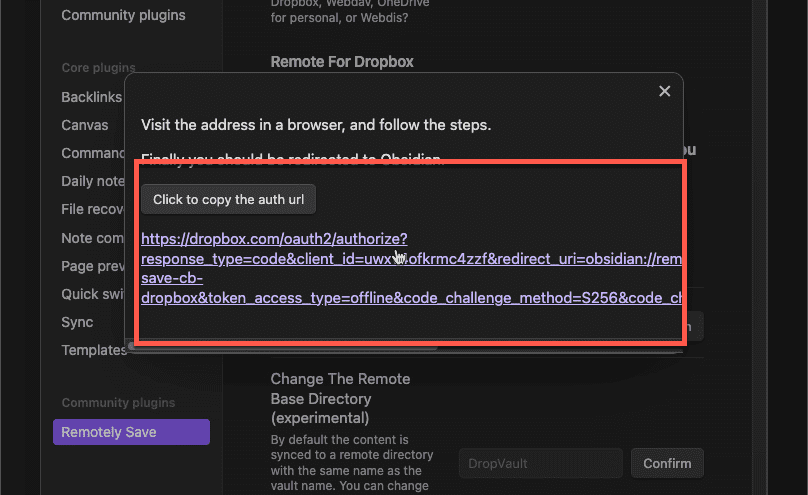Screen dimensions: 808x495
Task: Open Backlinks plugin settings
Action: pyautogui.click(x=91, y=97)
